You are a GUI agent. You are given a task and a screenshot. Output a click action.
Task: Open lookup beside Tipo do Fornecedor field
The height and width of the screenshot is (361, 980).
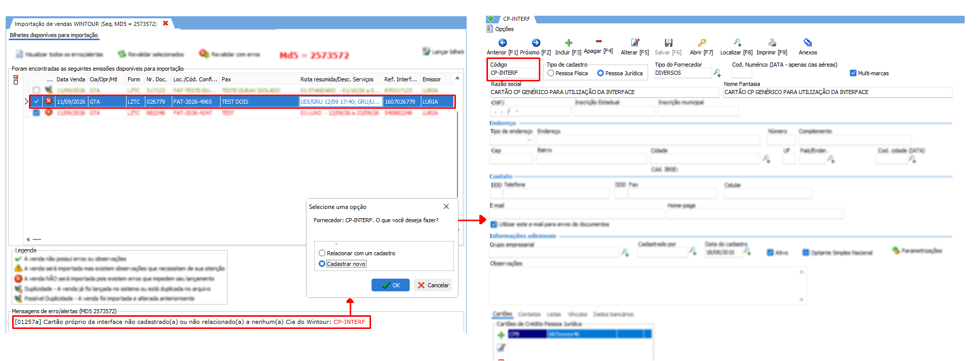[717, 73]
